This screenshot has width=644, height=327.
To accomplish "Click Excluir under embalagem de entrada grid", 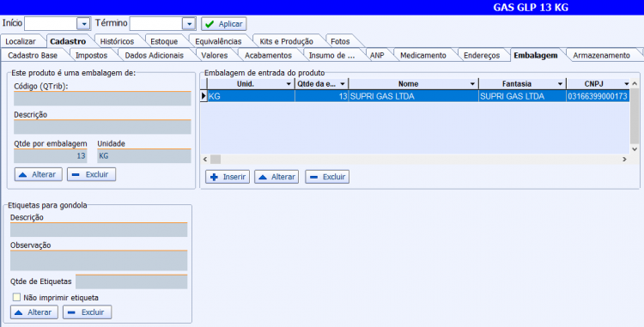I will [x=327, y=177].
